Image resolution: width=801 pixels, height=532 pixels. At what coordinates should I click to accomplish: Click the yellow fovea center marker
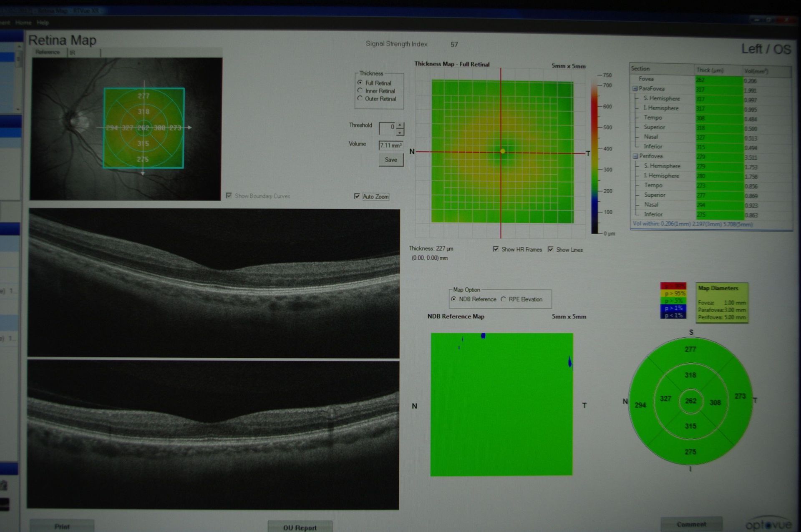click(503, 151)
